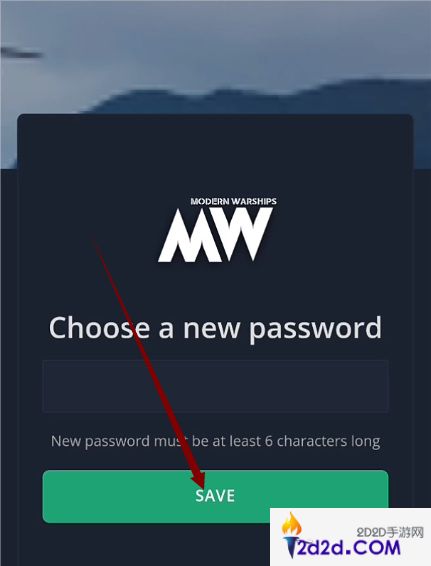Save the new password

[x=216, y=496]
